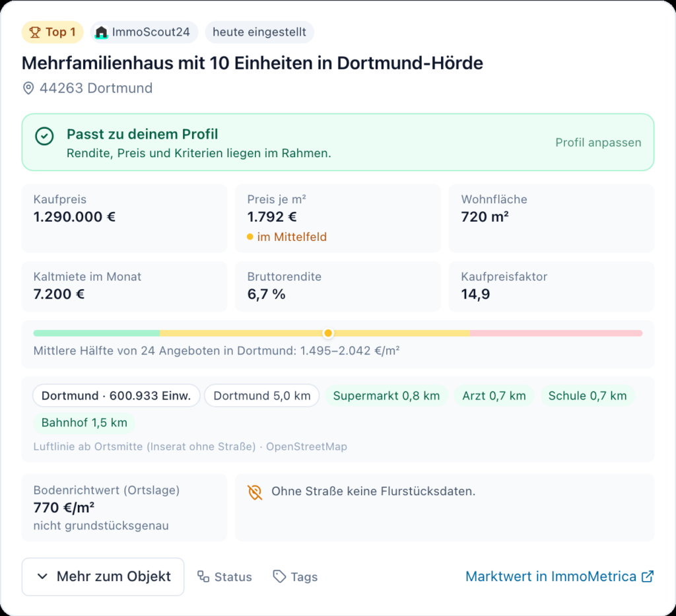The image size is (676, 616).
Task: Click the Wohnfläche value 720 m²
Action: (x=485, y=217)
